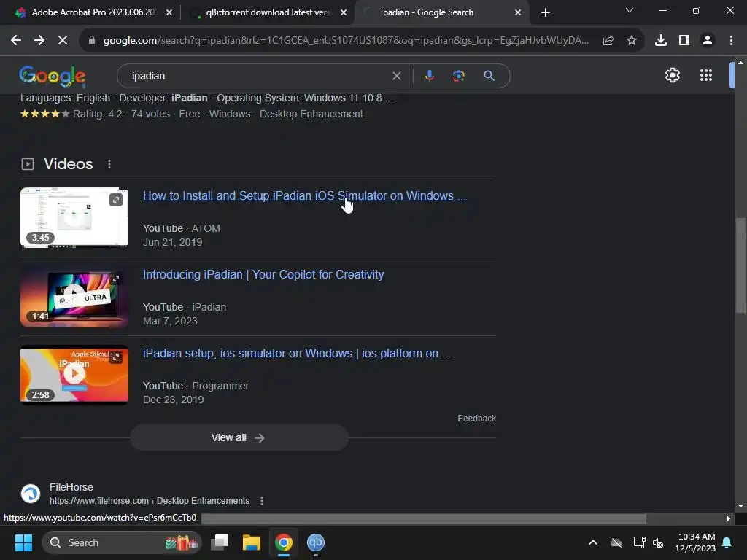The width and height of the screenshot is (747, 560).
Task: Click the network display tray icon
Action: coord(639,542)
